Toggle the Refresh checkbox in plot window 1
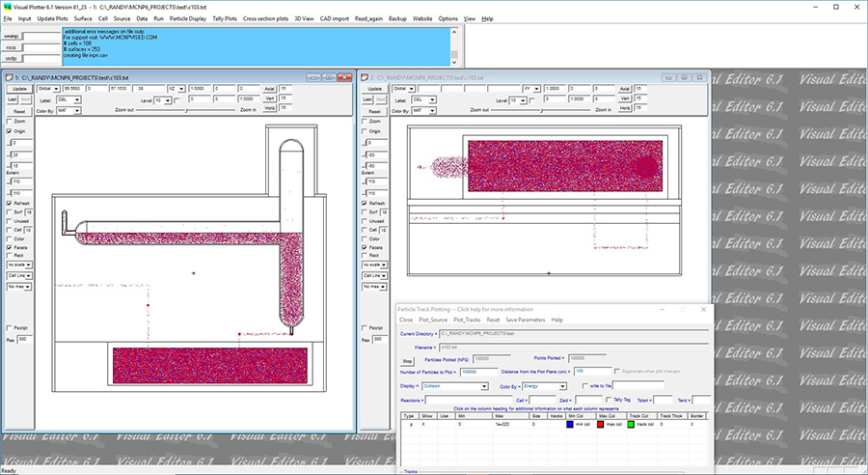 pyautogui.click(x=9, y=204)
